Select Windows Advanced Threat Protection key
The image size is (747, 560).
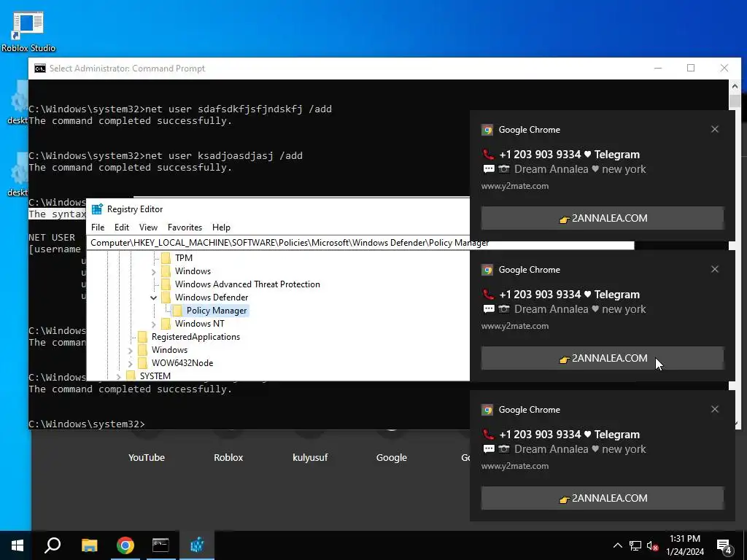[x=247, y=284]
